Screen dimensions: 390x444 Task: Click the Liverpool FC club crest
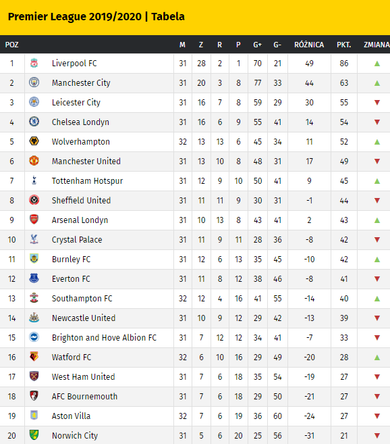(x=34, y=63)
